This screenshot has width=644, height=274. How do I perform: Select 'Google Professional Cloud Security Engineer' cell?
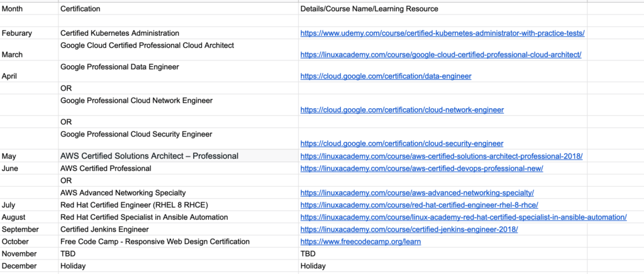(178, 139)
